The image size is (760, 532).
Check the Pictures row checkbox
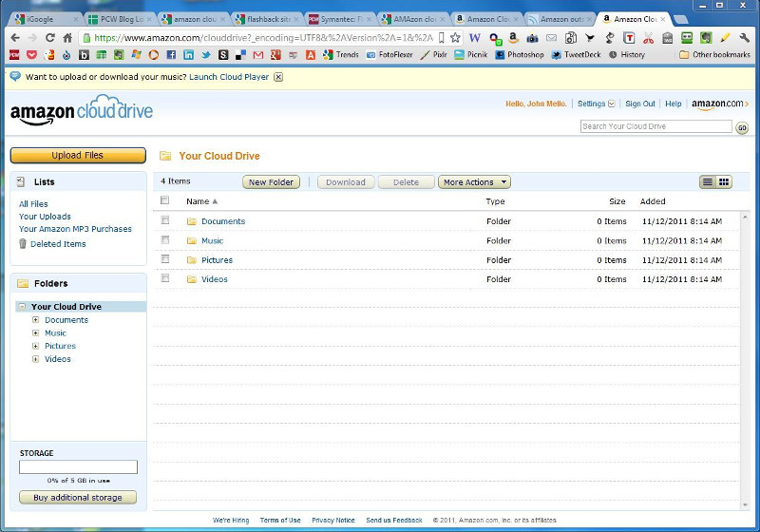(x=164, y=258)
